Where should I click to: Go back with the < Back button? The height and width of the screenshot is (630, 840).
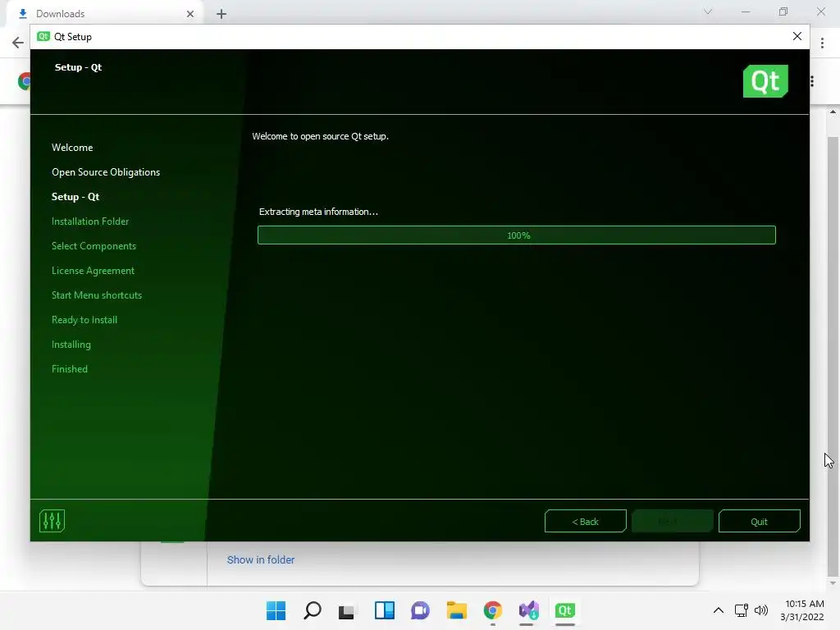[585, 521]
